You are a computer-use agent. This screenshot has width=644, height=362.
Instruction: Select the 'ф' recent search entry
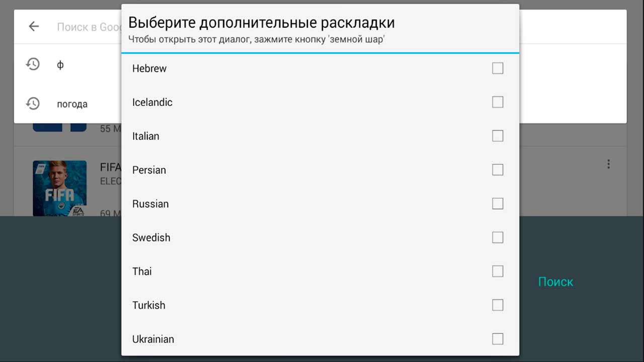60,64
